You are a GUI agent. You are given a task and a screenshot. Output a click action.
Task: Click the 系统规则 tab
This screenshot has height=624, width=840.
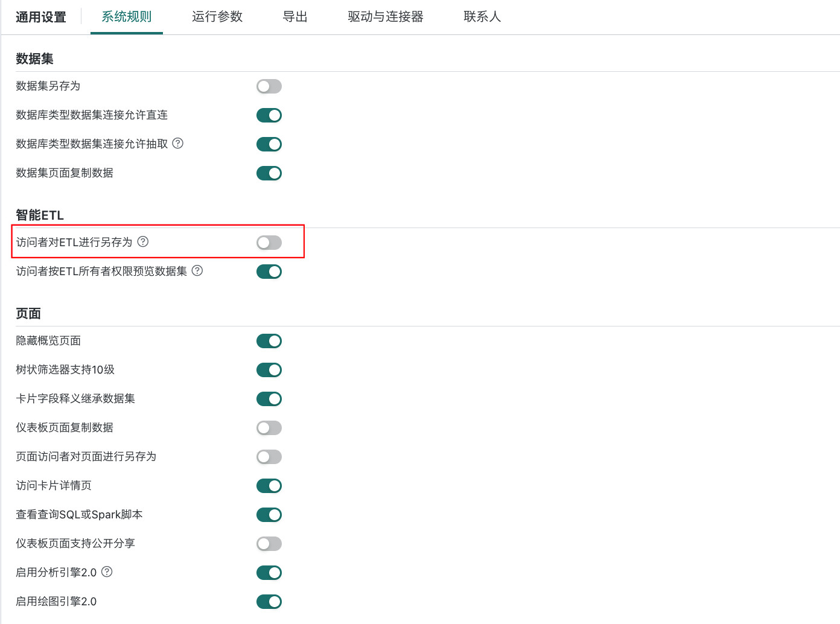(x=126, y=18)
